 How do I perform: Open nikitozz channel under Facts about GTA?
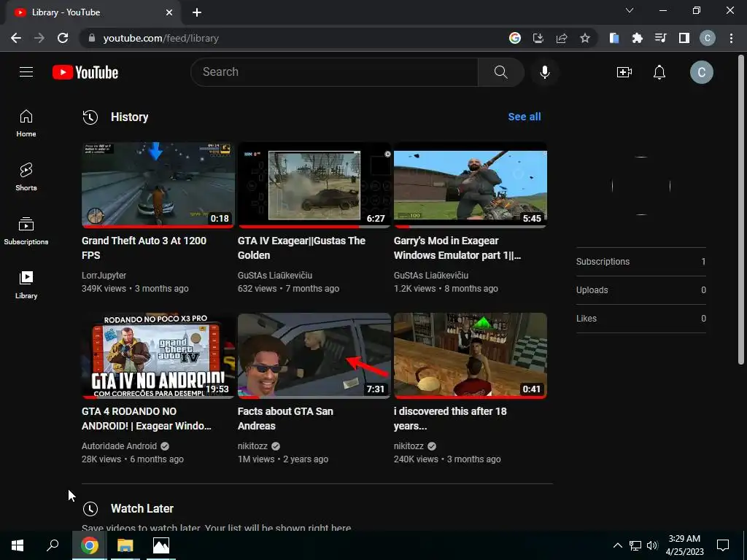click(252, 446)
